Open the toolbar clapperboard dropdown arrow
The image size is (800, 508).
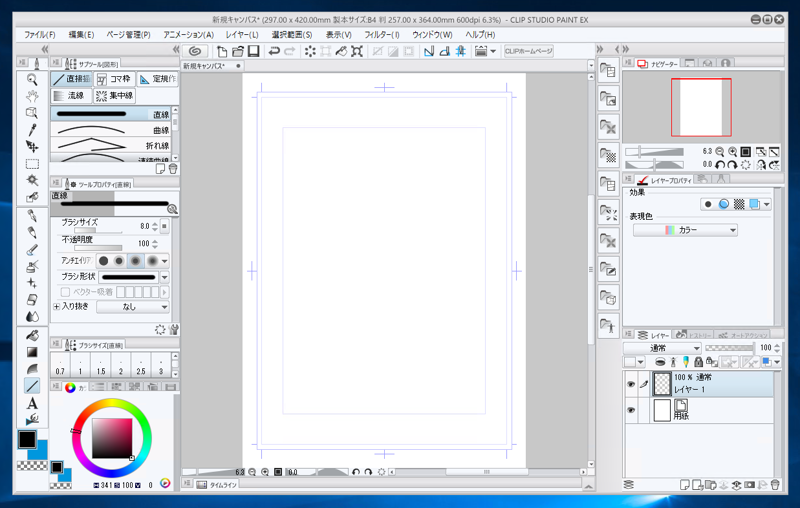tap(493, 51)
